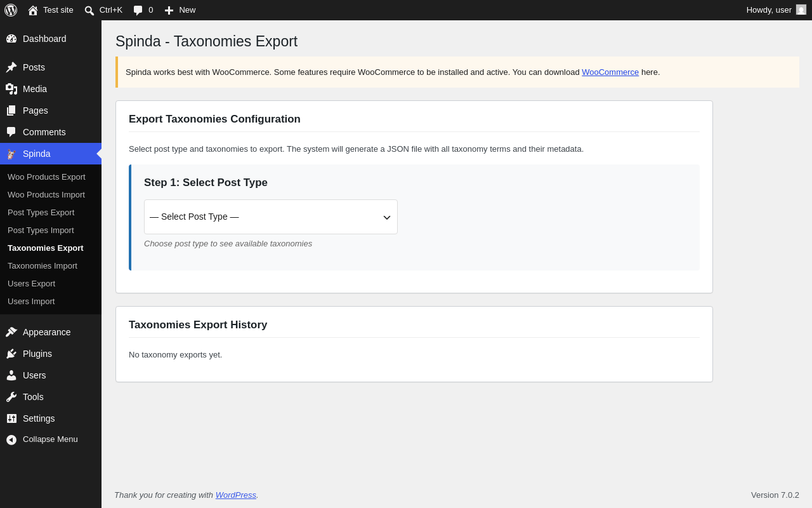
Task: Click 'Version 7.0.2' footer text
Action: point(775,495)
